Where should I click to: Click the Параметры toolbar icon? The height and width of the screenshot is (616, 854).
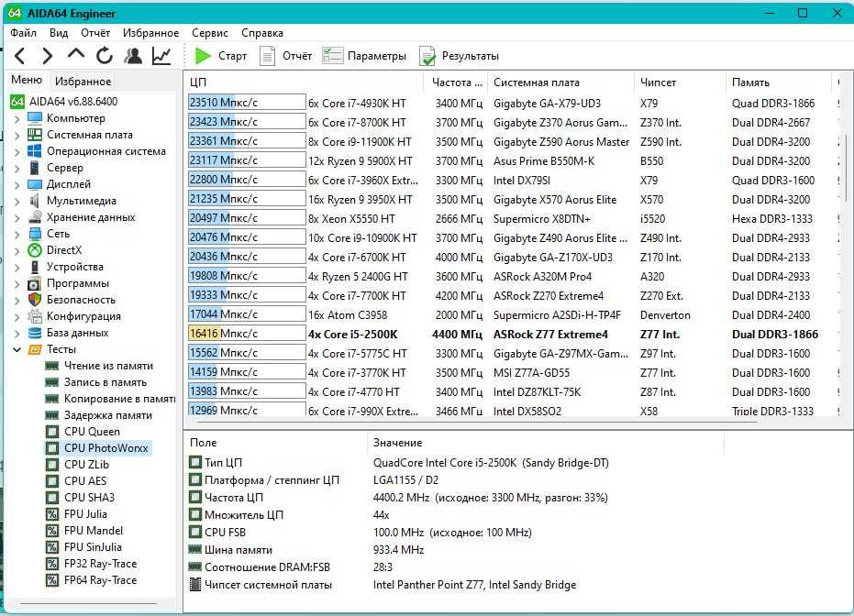(x=332, y=56)
